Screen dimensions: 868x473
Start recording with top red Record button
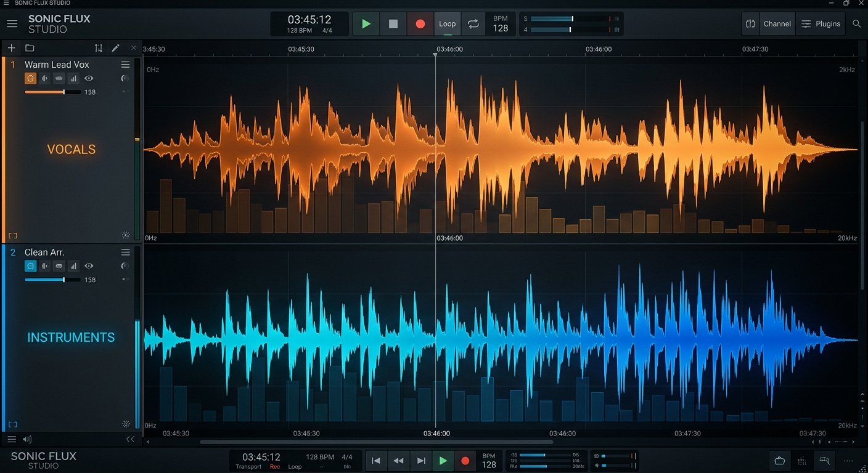click(420, 24)
